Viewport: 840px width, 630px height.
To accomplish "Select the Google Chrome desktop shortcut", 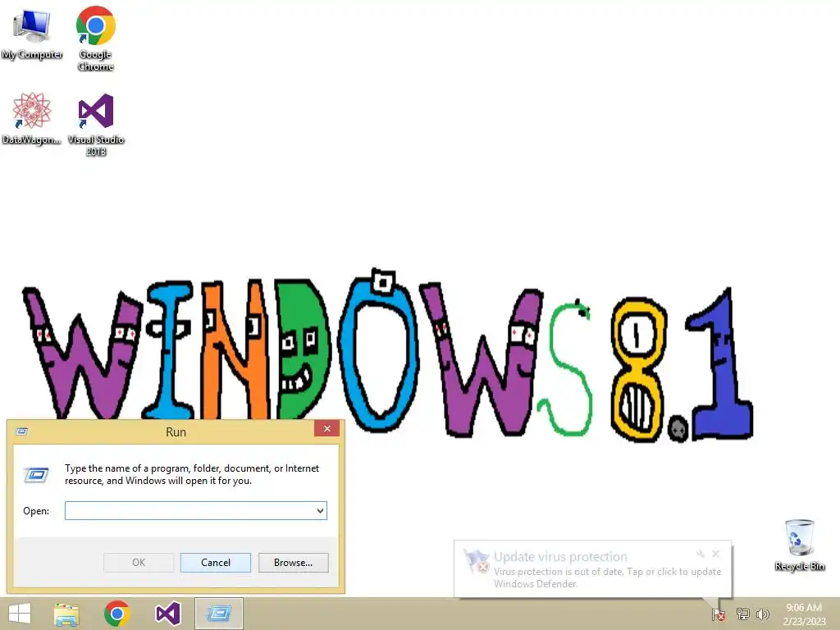I will tap(95, 39).
